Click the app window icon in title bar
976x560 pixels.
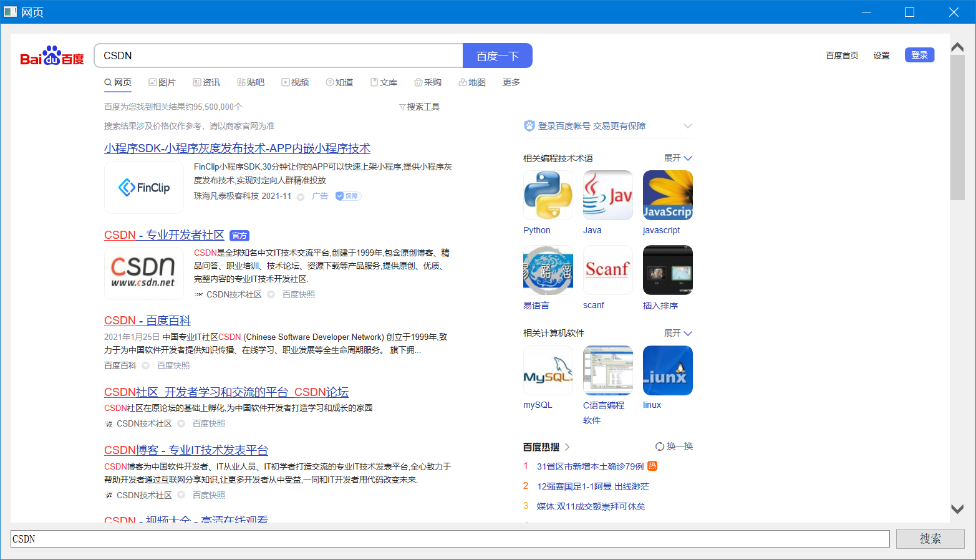tap(10, 12)
